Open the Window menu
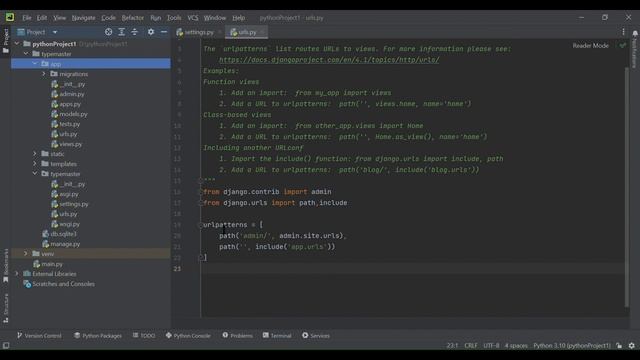640x360 pixels. tap(215, 18)
